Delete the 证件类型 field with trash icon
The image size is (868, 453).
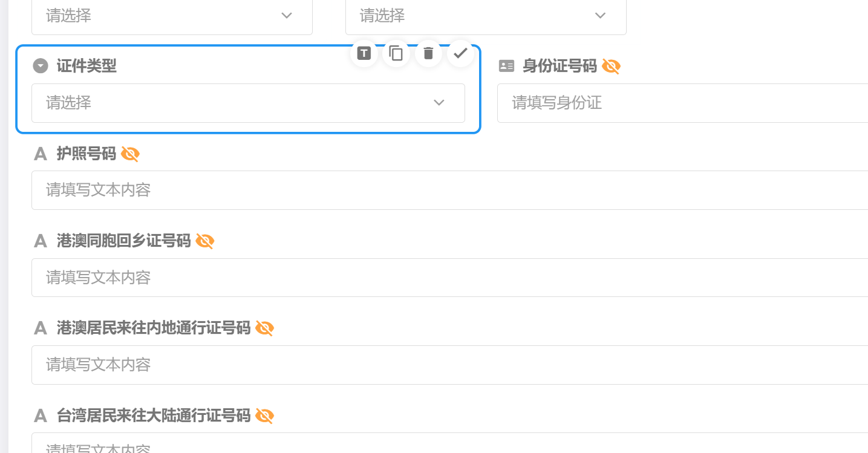pos(428,53)
